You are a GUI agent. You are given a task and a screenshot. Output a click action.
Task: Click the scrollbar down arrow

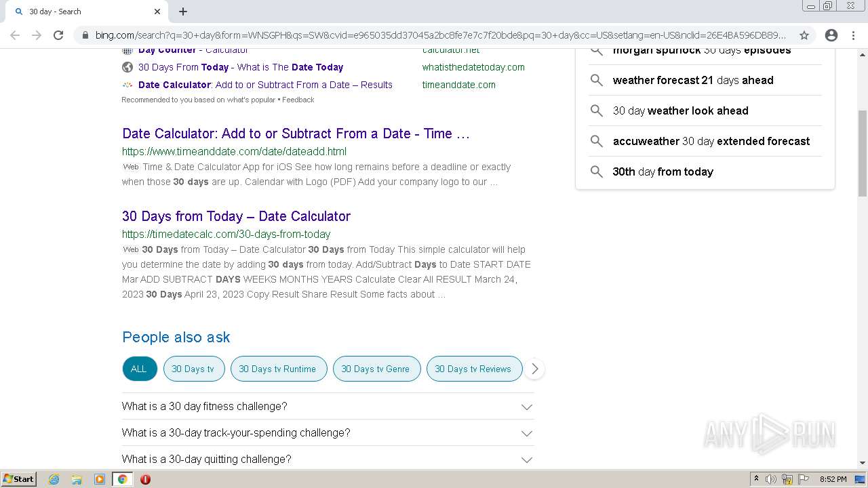coord(862,463)
